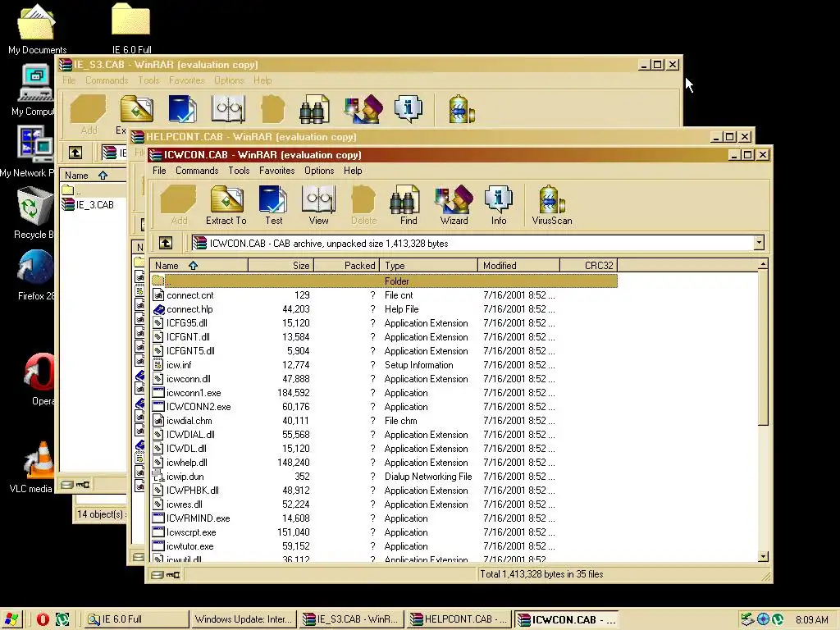
Task: Select connect.cnt file
Action: point(384,295)
